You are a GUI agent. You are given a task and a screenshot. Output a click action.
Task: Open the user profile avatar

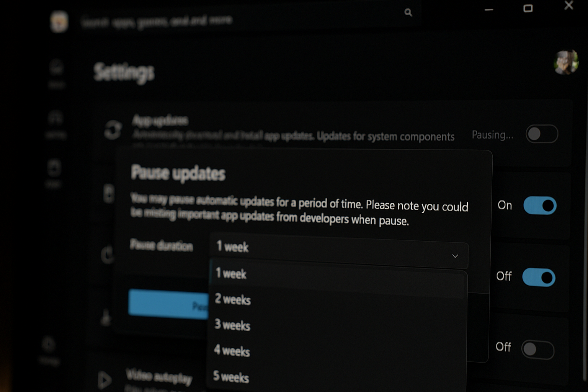point(566,62)
